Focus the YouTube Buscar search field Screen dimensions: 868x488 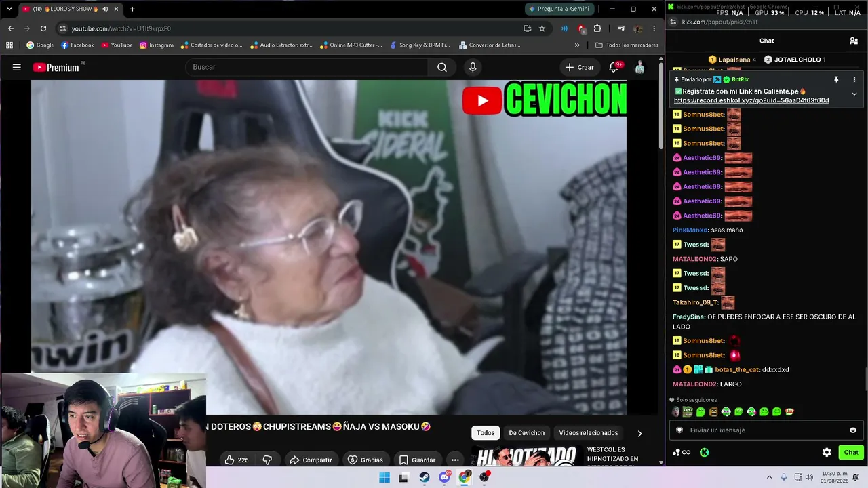click(x=307, y=67)
